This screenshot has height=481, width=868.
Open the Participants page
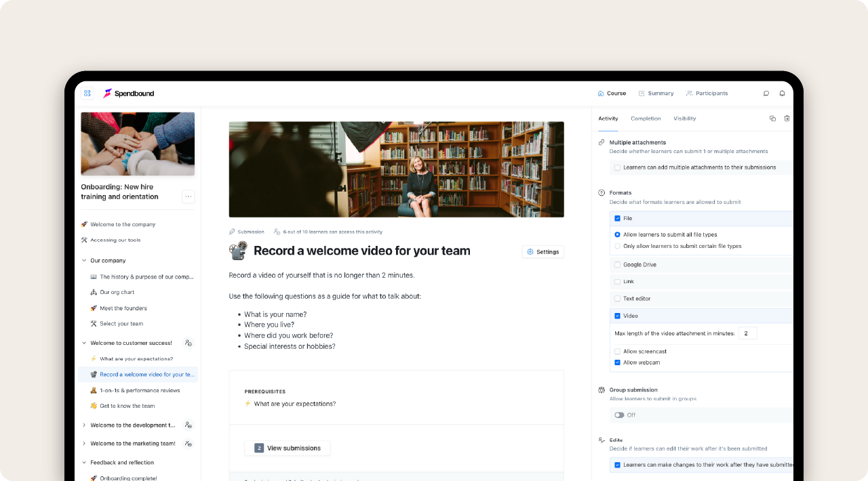coord(707,93)
